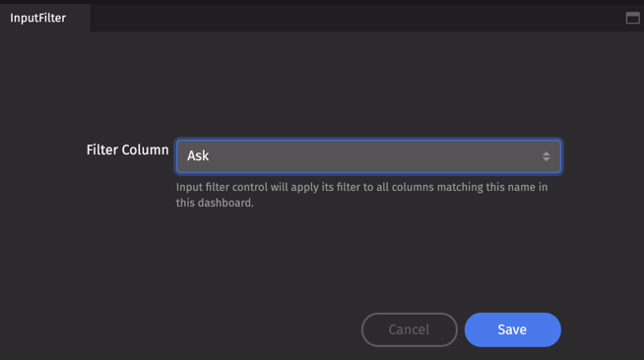
Task: Cancel the input filter configuration
Action: click(x=409, y=330)
